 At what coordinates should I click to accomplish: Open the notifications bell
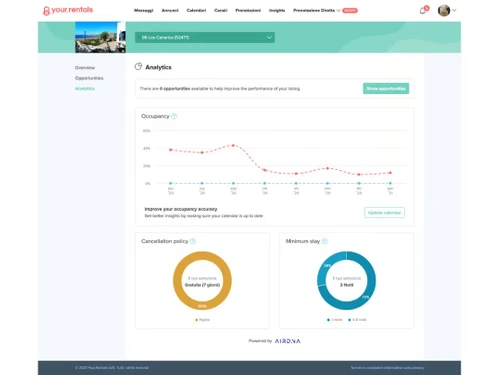click(423, 11)
